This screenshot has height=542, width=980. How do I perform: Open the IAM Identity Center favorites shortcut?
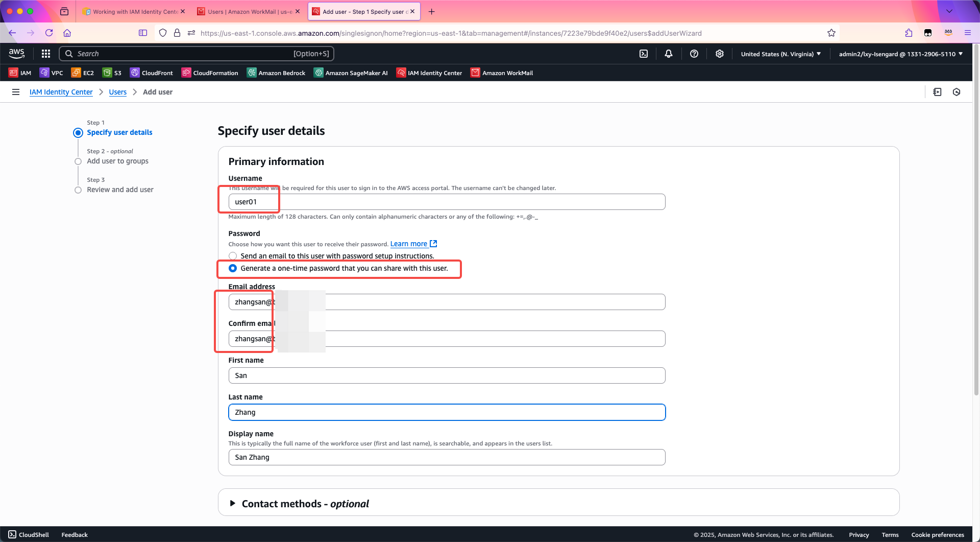[x=429, y=73]
